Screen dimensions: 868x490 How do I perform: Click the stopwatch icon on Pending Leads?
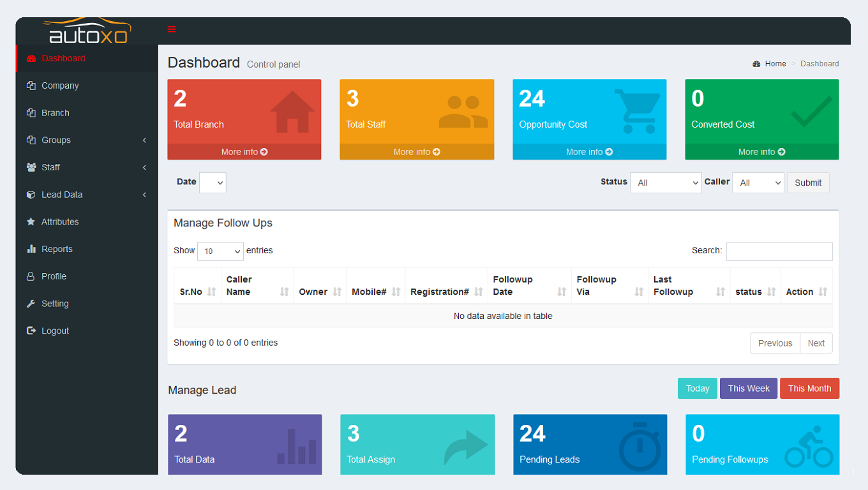640,447
